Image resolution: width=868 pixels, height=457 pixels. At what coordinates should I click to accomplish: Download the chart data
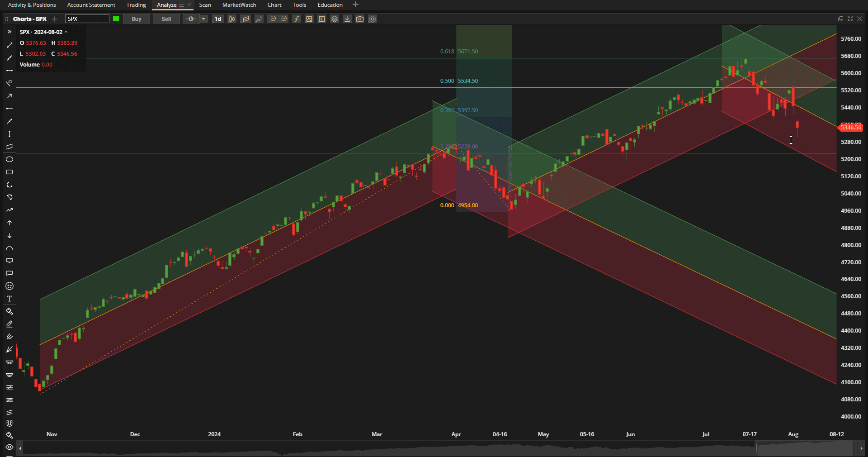pos(347,19)
